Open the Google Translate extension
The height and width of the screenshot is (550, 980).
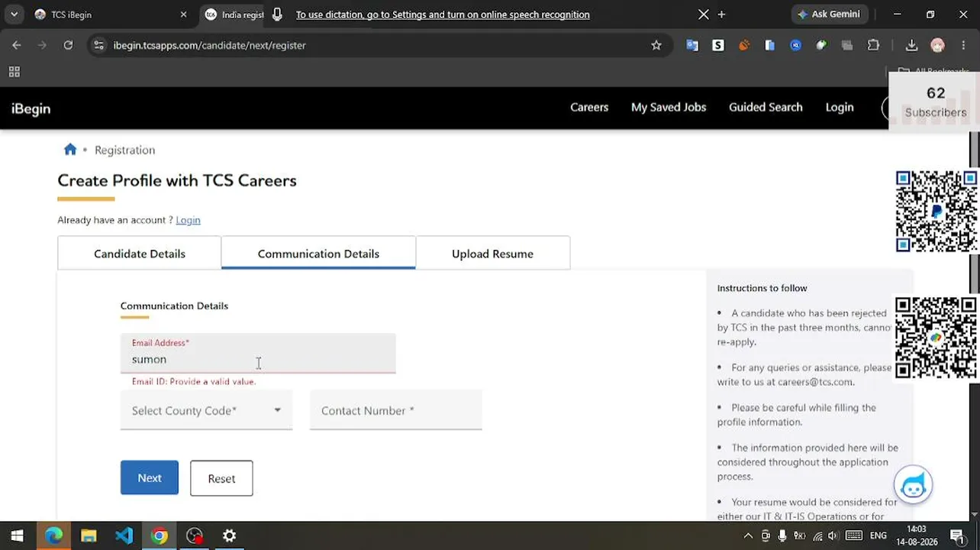pyautogui.click(x=692, y=45)
